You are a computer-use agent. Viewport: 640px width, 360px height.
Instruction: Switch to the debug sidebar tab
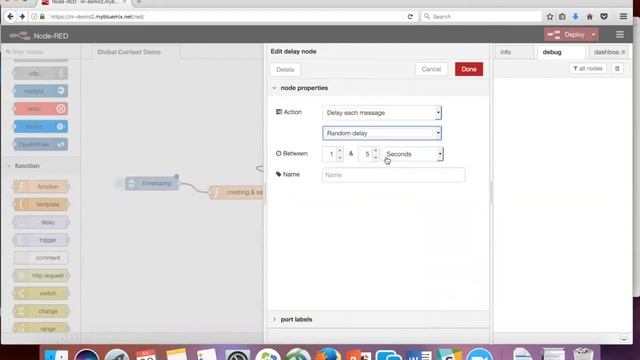[561, 52]
